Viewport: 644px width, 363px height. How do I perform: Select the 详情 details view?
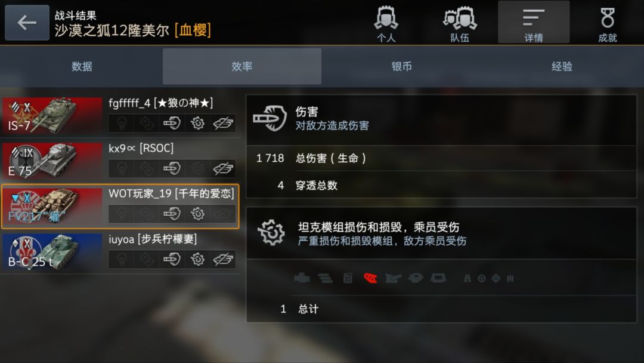[x=534, y=23]
